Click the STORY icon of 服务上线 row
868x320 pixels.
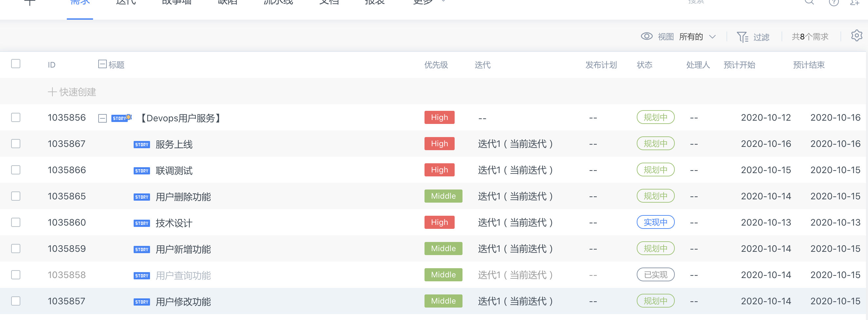click(142, 144)
